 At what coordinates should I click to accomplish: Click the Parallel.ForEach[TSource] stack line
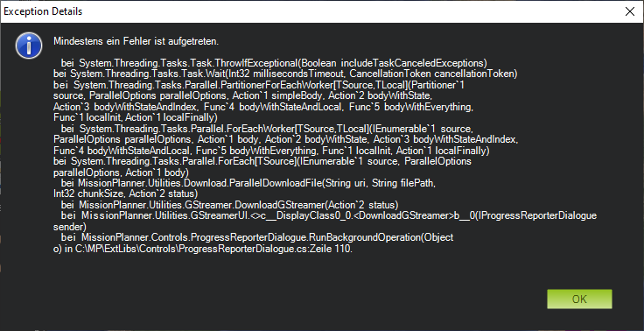(262, 161)
